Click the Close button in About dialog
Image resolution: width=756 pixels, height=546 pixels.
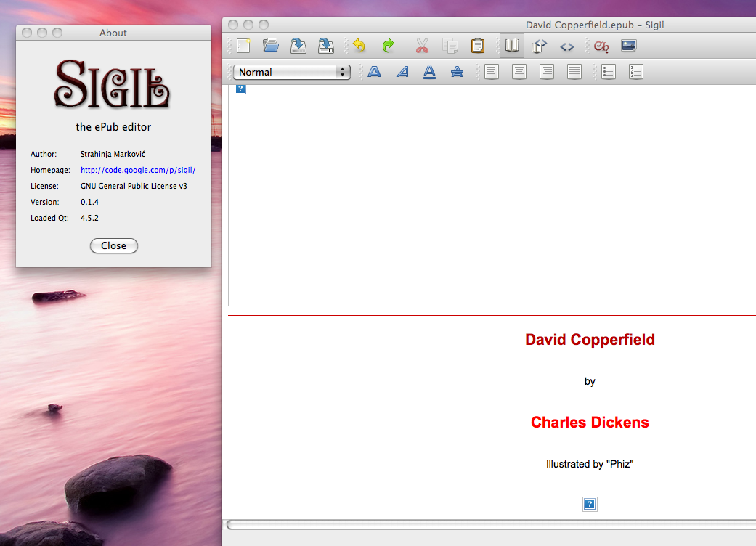point(114,245)
